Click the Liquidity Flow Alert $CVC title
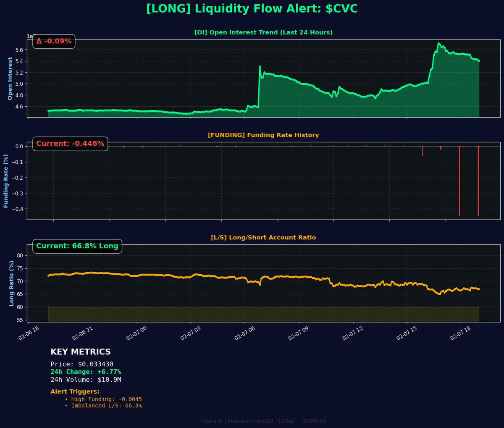Viewport: 504px width, 428px height. (x=252, y=9)
